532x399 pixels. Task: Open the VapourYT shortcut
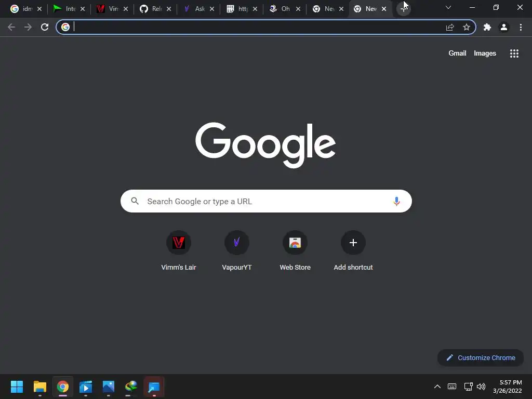coord(237,250)
